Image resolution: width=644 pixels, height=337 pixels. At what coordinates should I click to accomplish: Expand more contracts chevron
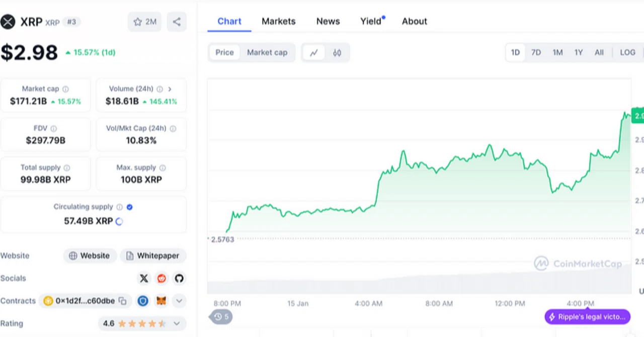179,301
